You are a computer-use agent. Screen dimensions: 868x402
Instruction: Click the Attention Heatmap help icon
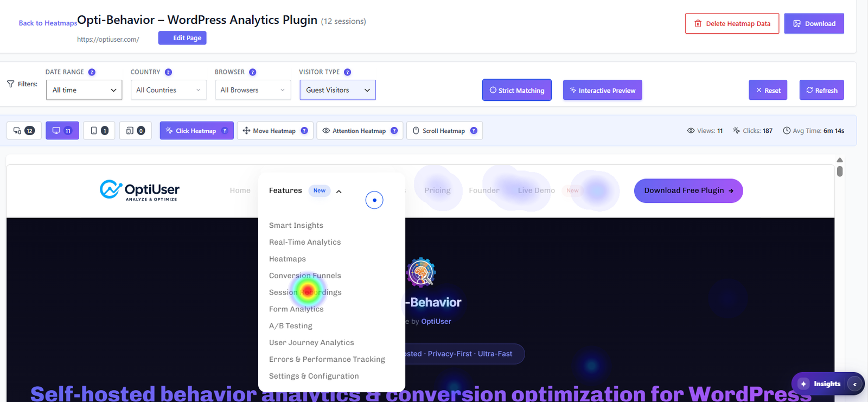pyautogui.click(x=394, y=131)
